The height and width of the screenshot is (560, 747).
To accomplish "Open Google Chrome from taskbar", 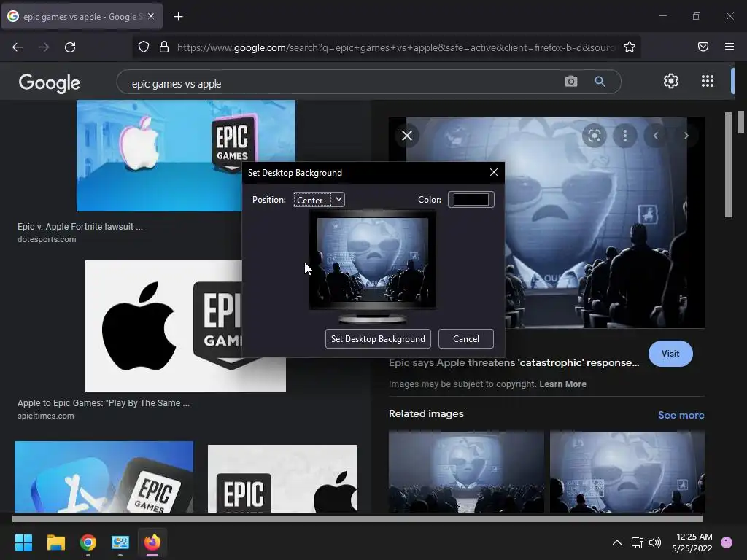I will pos(88,542).
